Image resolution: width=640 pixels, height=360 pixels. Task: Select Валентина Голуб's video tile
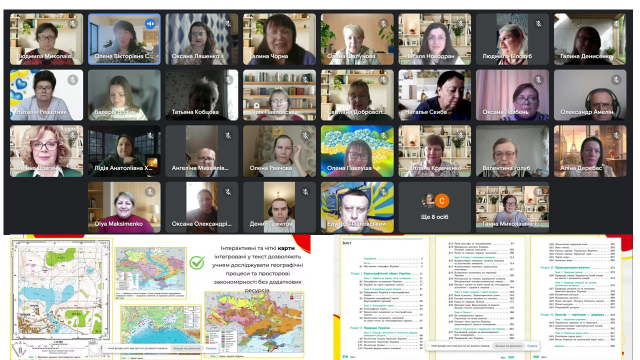tap(512, 151)
